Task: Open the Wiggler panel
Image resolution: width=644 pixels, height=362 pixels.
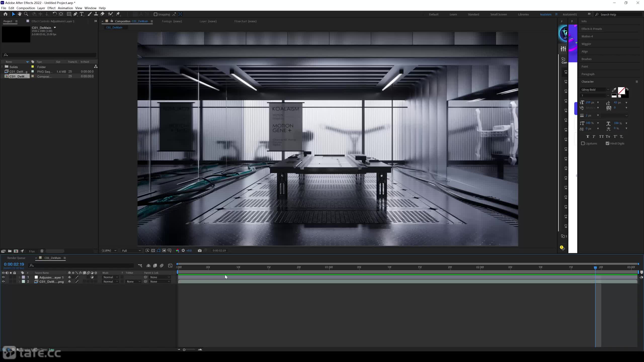Action: point(586,44)
